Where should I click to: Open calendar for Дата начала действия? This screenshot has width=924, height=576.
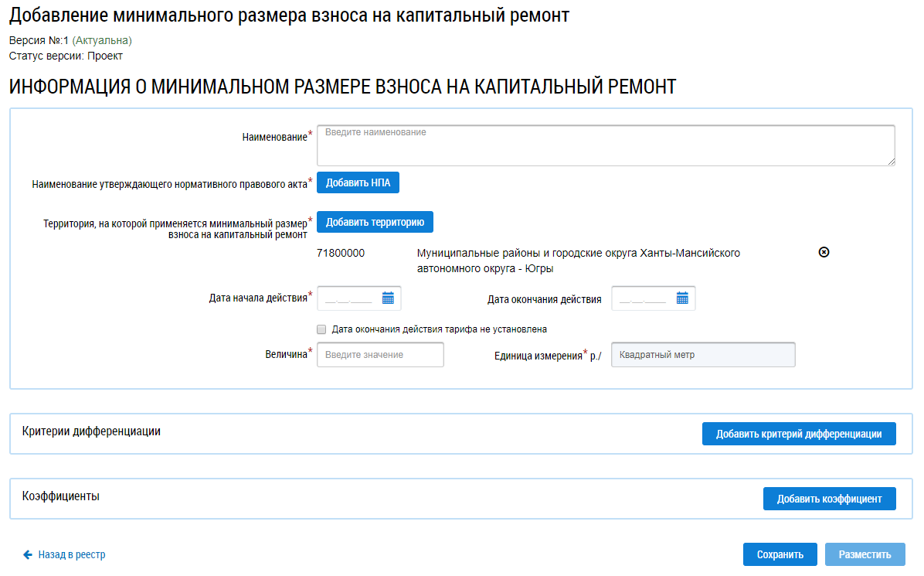tap(388, 298)
